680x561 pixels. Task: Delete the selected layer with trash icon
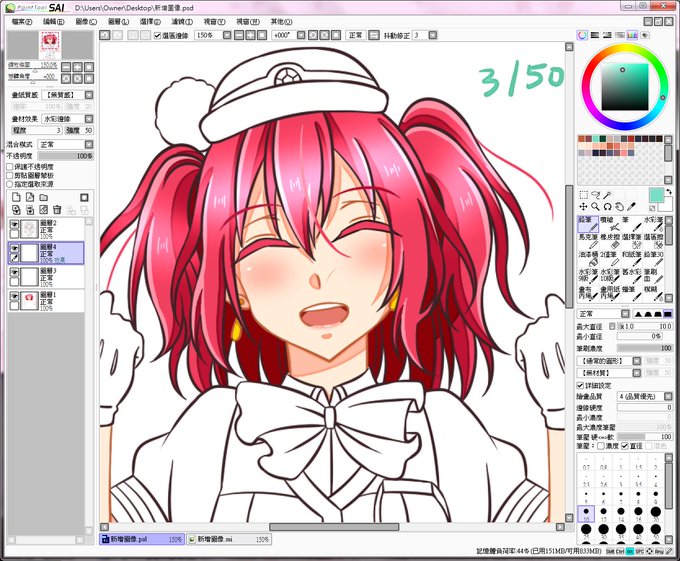[57, 210]
